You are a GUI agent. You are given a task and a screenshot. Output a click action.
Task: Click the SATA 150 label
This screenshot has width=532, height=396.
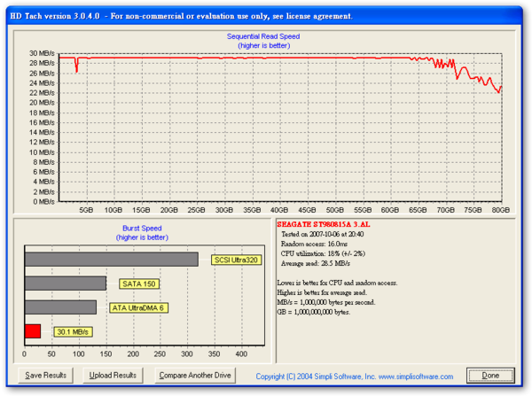(x=139, y=283)
